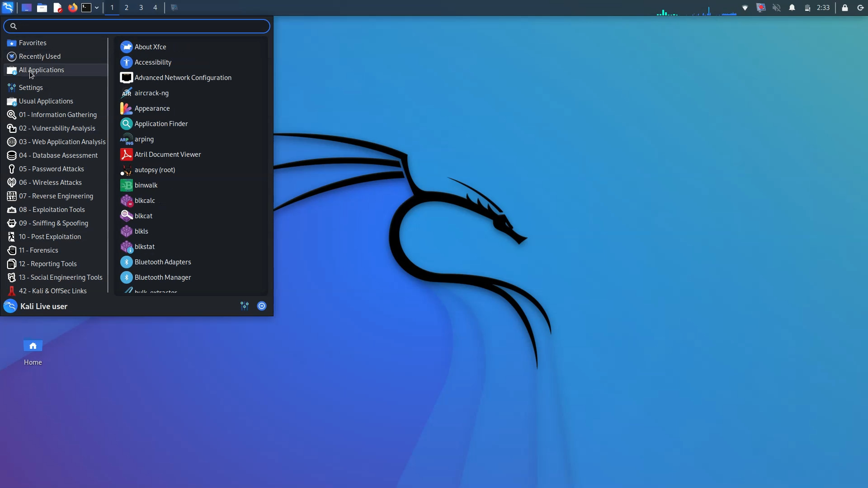Open the notifications bell icon
Viewport: 868px width, 488px height.
[792, 8]
